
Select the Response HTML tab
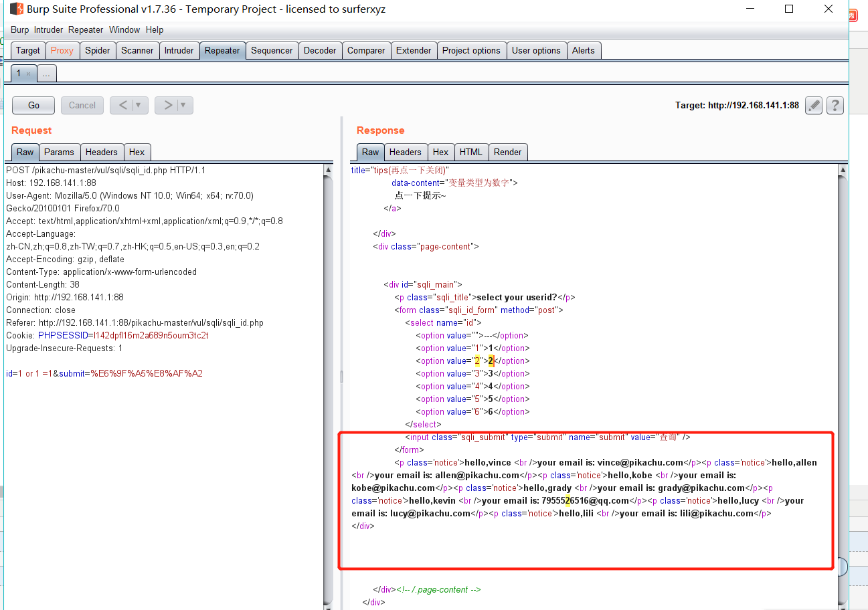click(471, 152)
